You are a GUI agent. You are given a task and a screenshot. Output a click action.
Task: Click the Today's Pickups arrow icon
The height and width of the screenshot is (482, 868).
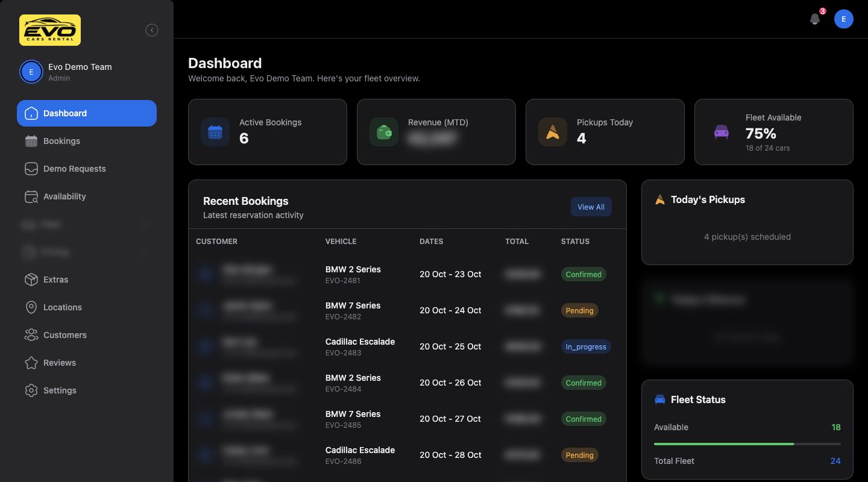tap(659, 199)
